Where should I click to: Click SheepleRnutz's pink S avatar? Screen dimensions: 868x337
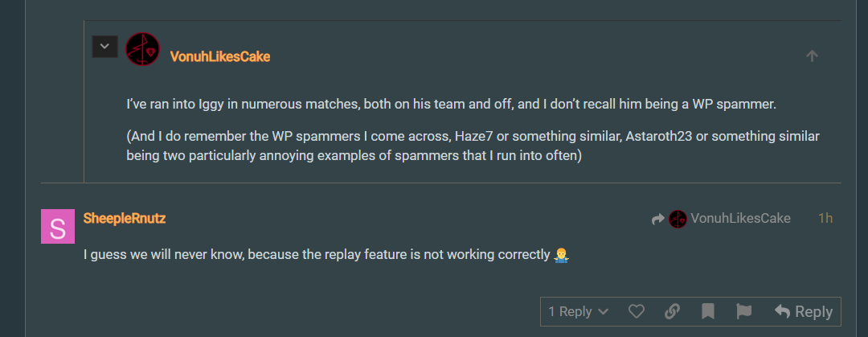pos(57,226)
